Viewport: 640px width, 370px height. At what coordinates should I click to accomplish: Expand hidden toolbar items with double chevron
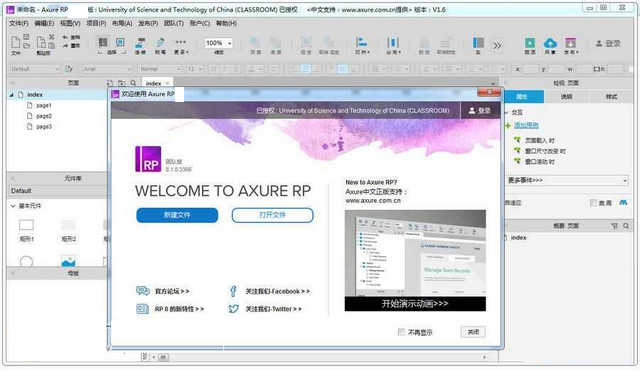click(497, 45)
